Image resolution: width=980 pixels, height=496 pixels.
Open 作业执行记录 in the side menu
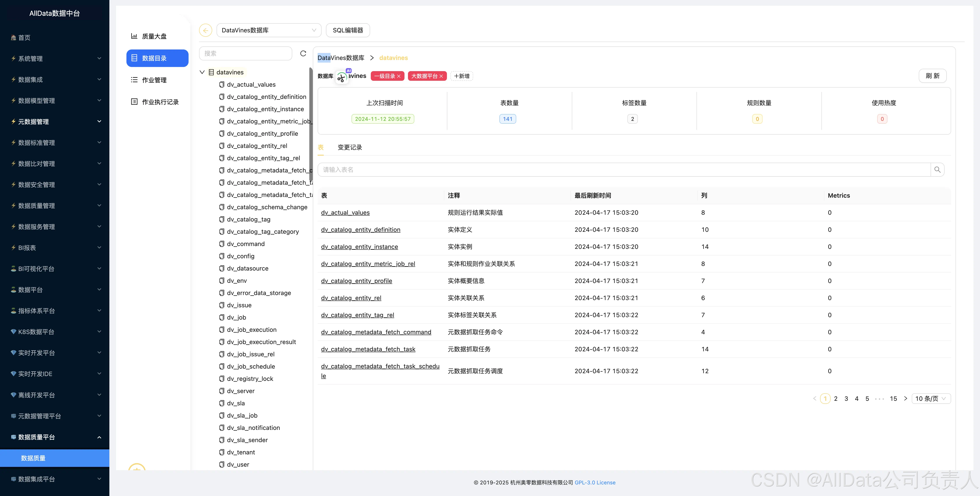pyautogui.click(x=160, y=102)
